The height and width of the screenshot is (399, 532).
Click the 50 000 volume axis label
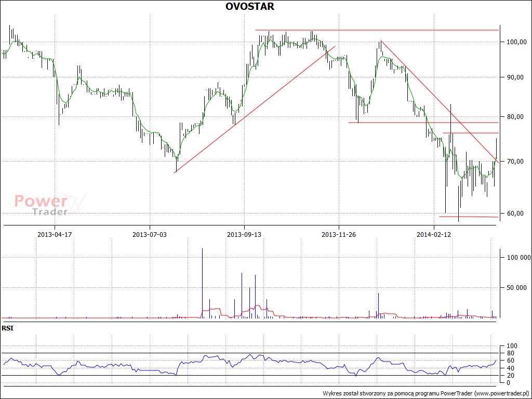point(516,288)
